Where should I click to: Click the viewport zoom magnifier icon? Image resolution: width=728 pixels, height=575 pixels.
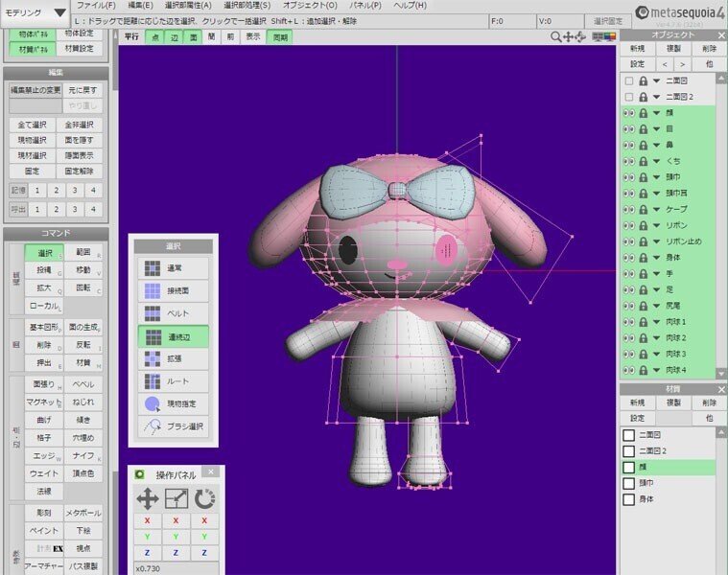(x=555, y=37)
